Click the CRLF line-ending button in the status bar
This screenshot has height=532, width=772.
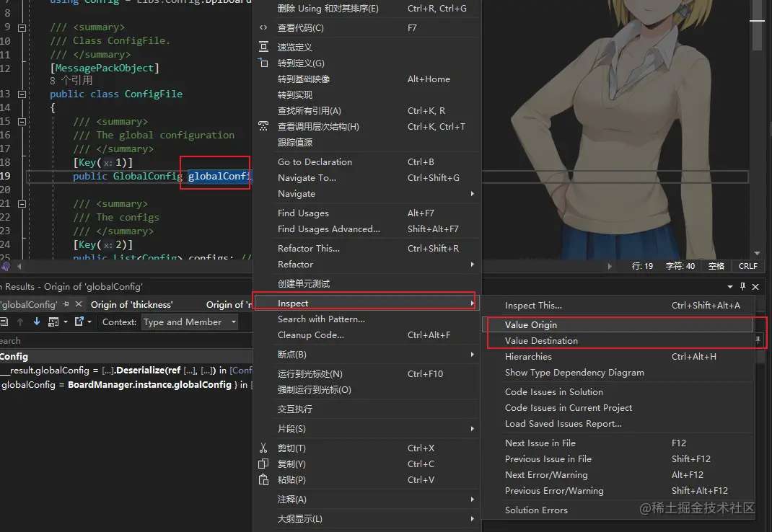click(747, 266)
